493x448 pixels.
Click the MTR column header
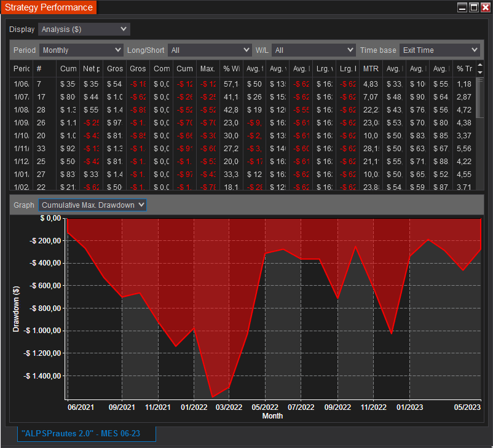(x=371, y=69)
